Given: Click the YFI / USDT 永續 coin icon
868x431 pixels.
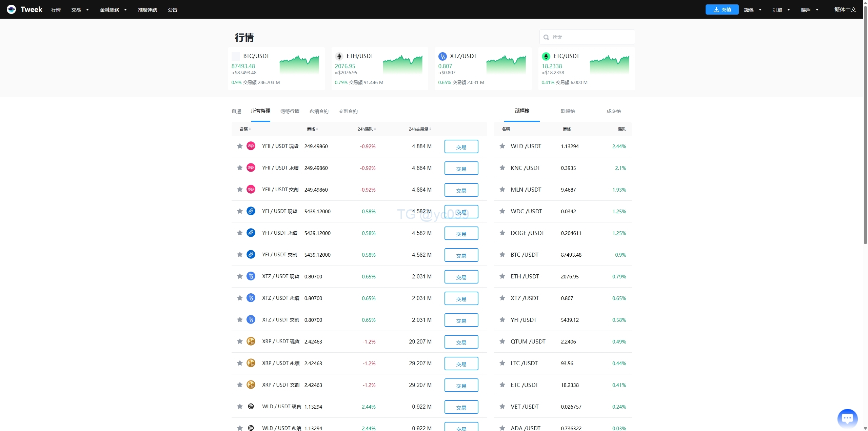Looking at the screenshot, I should (x=251, y=233).
